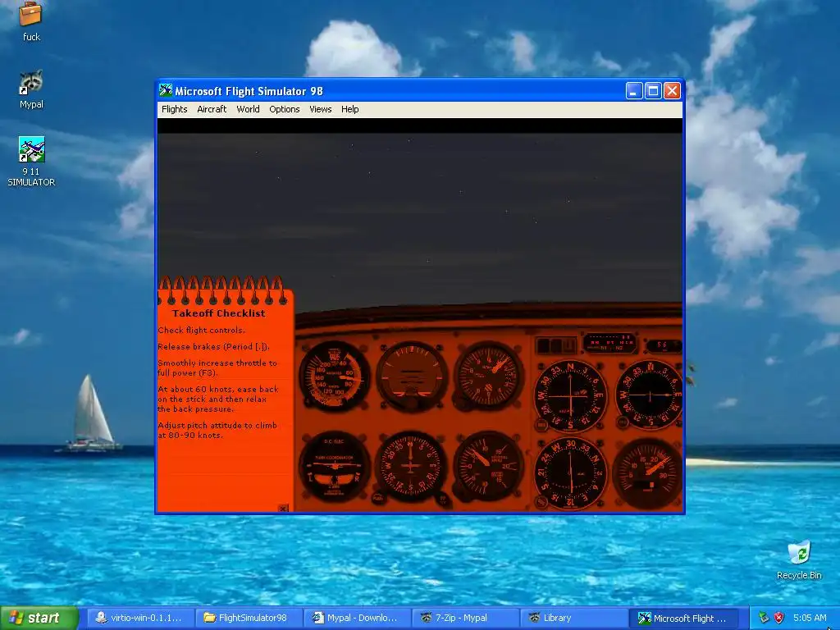Click Microsoft Flight taskbar button
Image resolution: width=840 pixels, height=630 pixels.
(683, 618)
